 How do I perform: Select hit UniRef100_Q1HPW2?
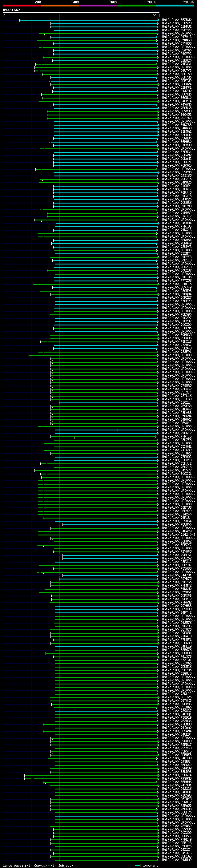177,26
